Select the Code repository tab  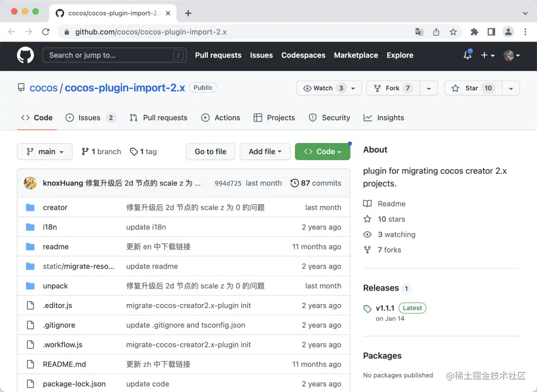(x=37, y=118)
